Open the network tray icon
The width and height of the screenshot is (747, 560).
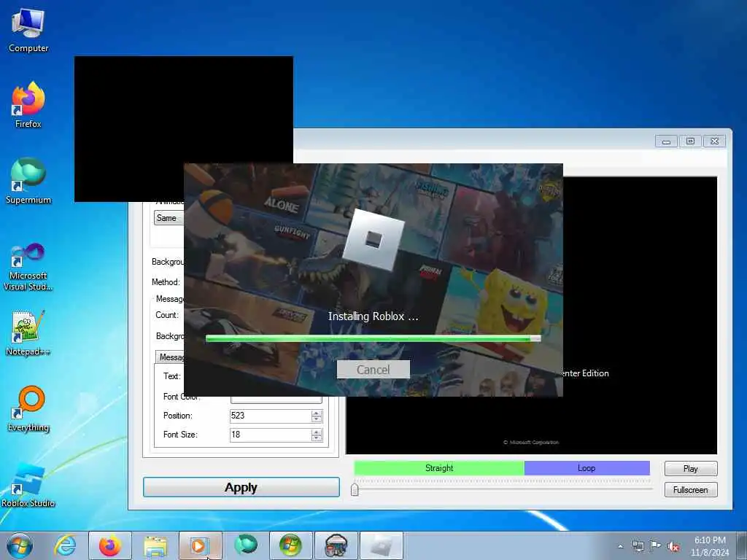tap(638, 547)
